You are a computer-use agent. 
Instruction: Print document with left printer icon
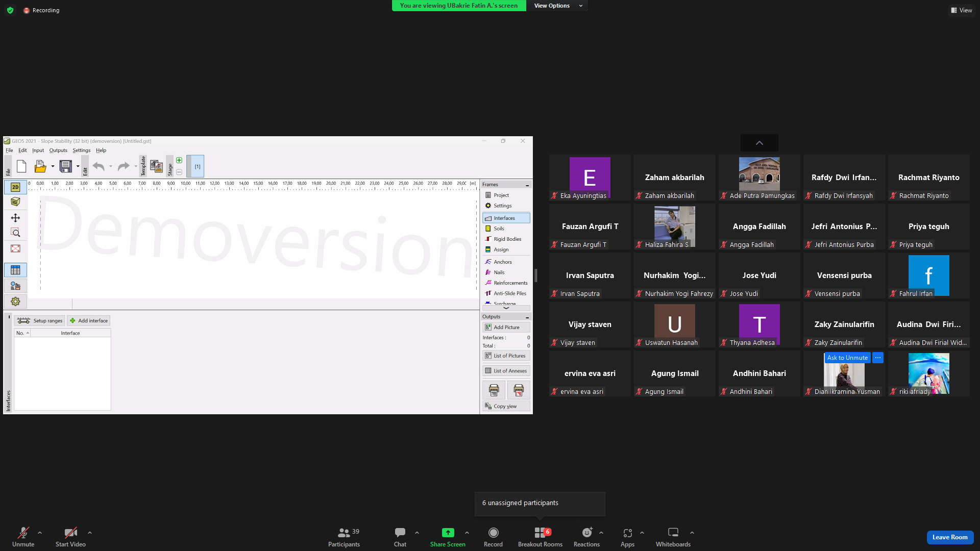pos(494,390)
